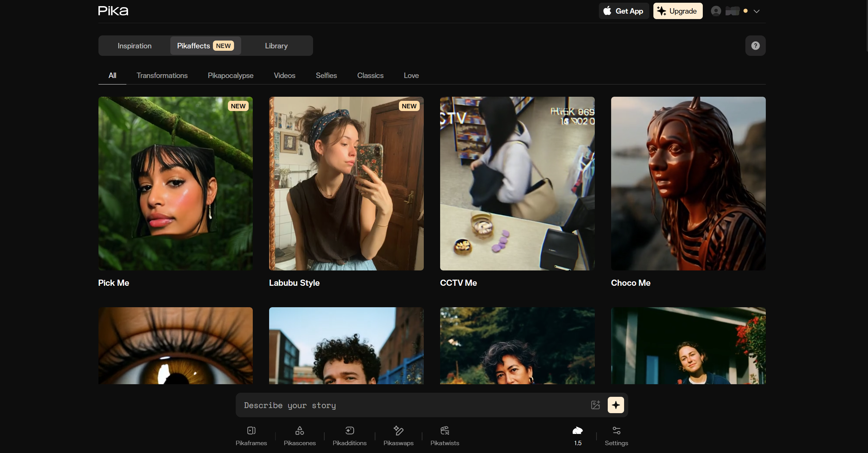
Task: Click the Pikatwists icon
Action: coord(445,431)
